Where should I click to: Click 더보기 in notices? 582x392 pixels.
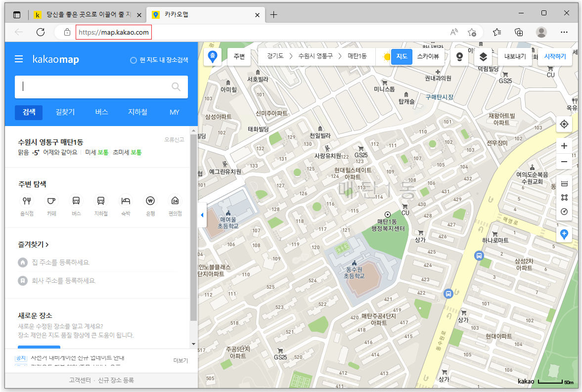click(181, 360)
